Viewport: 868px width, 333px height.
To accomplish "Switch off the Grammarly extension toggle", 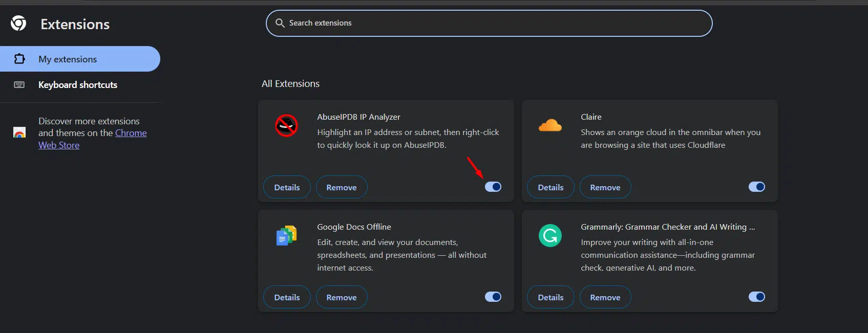I will [757, 297].
